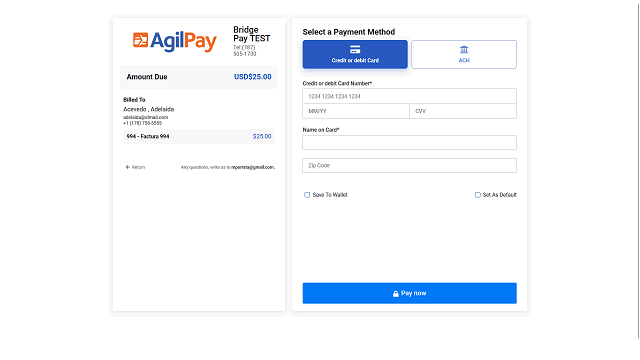Click the AgilPay logo
Screen dimensions: 640x360
point(175,41)
